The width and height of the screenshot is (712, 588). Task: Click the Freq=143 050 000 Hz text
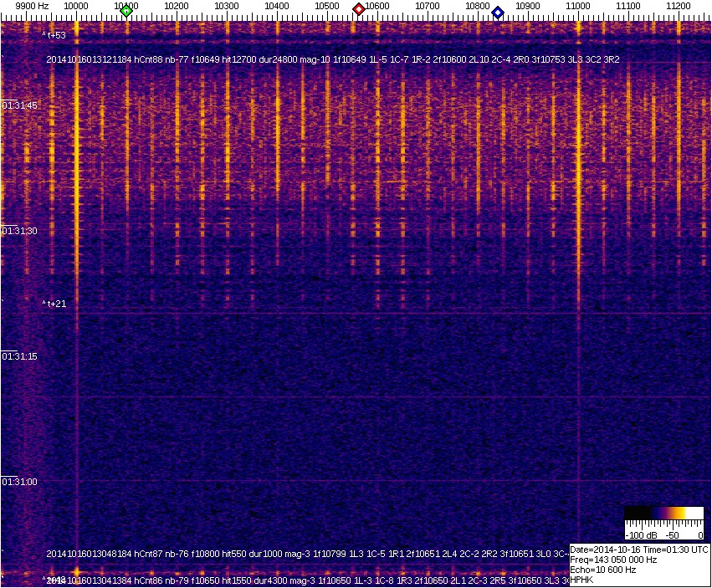[612, 560]
